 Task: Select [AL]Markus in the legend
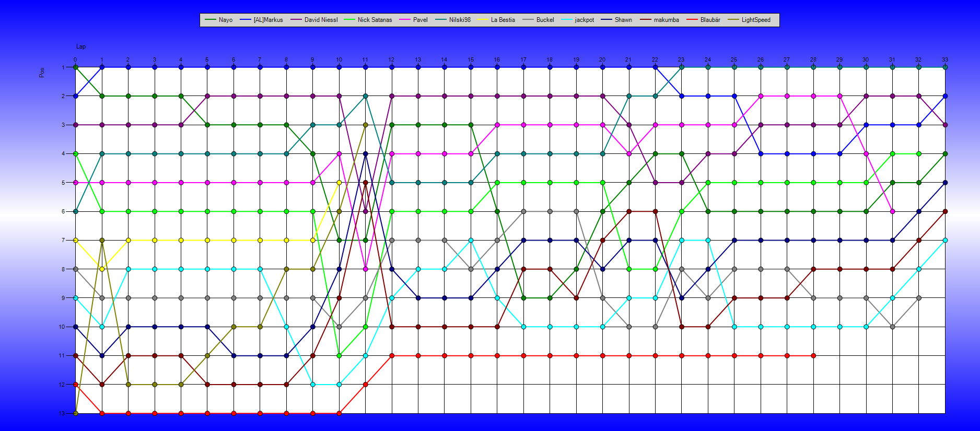coord(261,20)
